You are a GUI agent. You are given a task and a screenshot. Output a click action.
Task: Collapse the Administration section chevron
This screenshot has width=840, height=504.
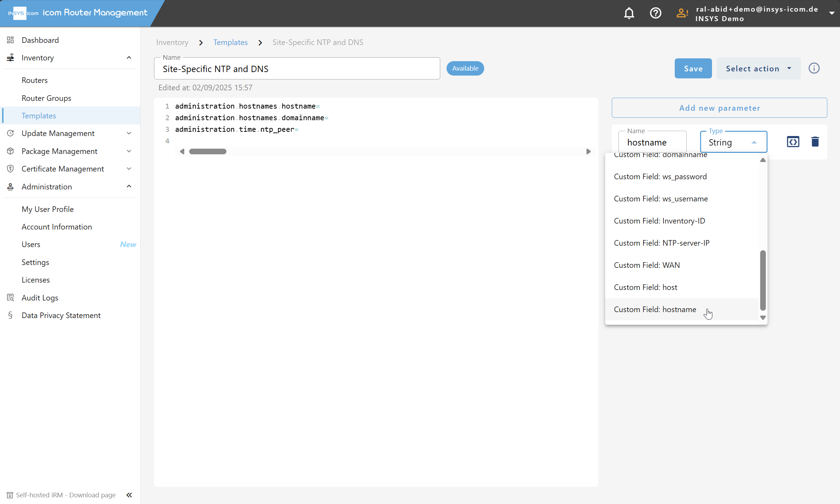point(129,187)
